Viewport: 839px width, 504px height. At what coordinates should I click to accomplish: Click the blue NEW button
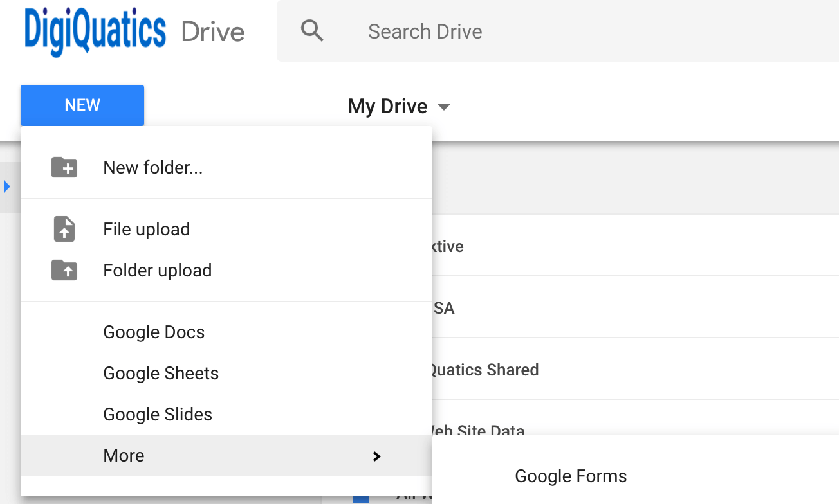point(82,105)
